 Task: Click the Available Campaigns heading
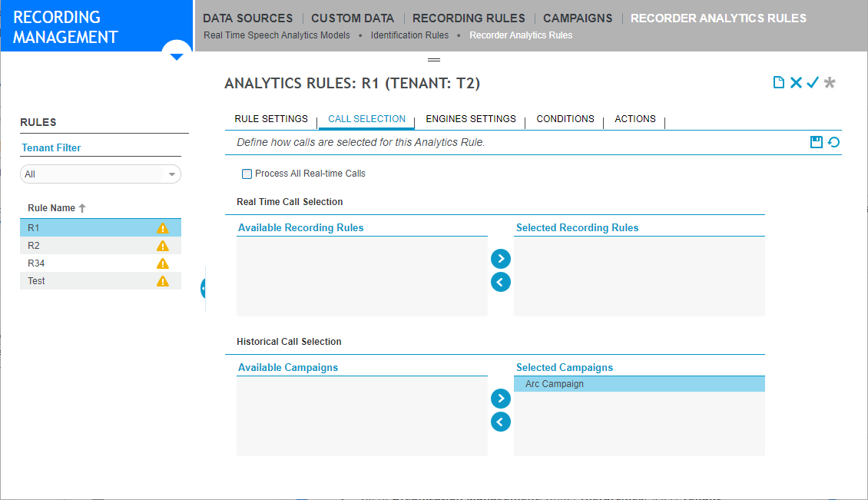pos(288,368)
